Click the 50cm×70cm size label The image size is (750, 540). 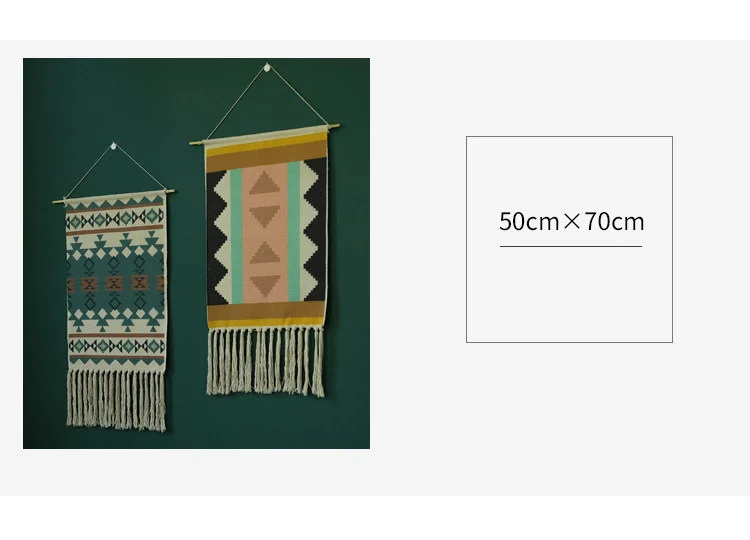tap(572, 221)
